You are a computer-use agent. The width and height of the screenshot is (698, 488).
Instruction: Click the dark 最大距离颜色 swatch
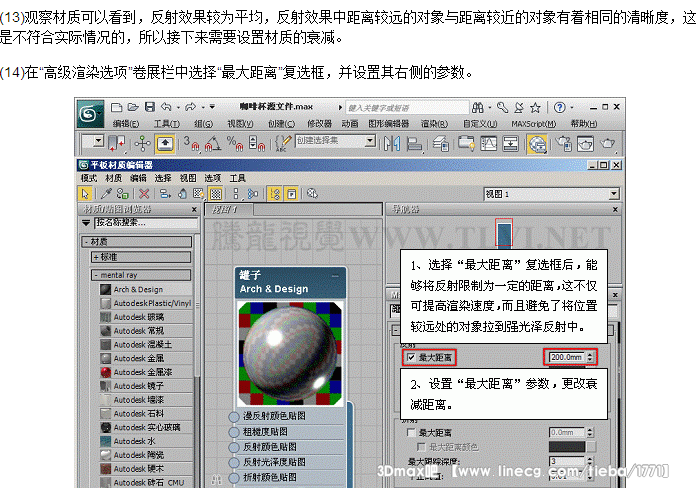tap(567, 447)
